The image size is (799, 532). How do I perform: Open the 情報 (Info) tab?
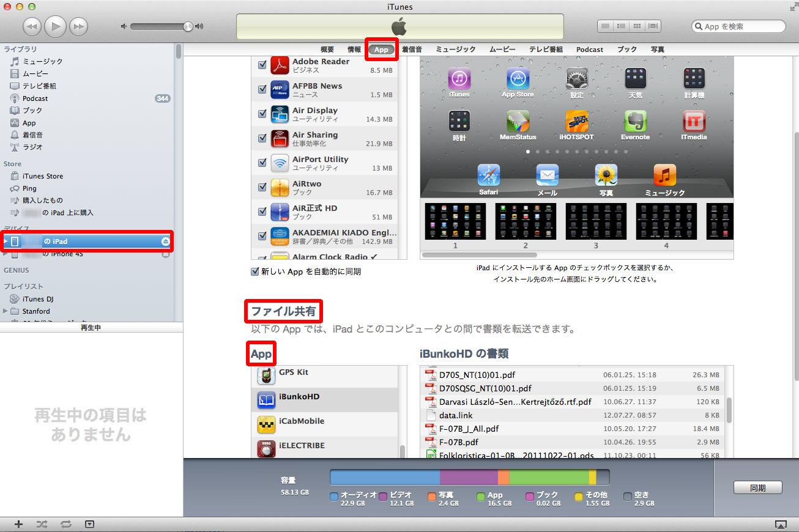354,50
